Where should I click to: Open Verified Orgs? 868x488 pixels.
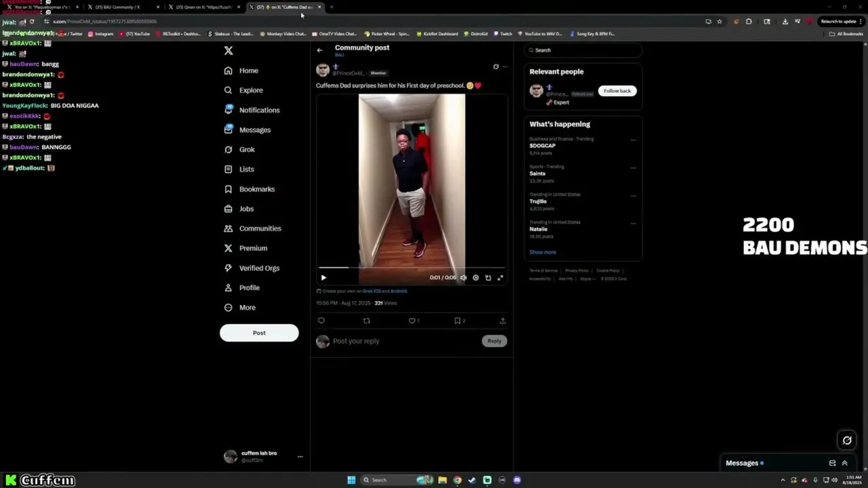pyautogui.click(x=252, y=268)
